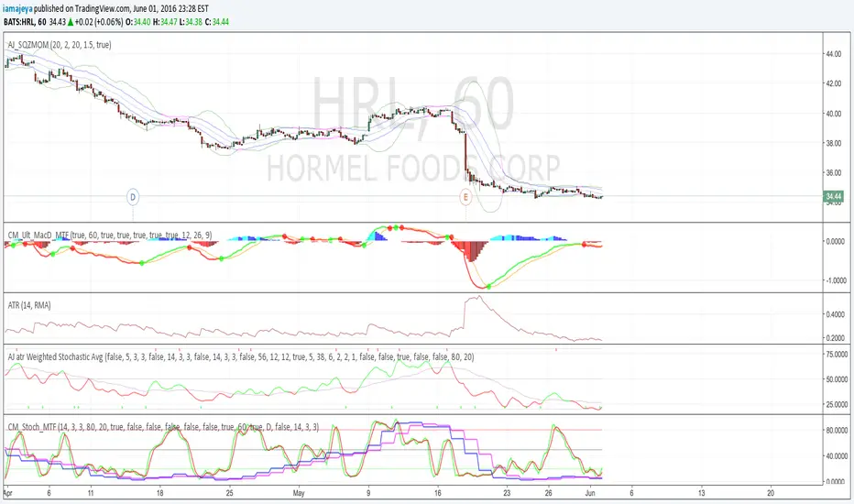854x504 pixels.
Task: Click the 0.4000 ATR axis label
Action: 837,314
